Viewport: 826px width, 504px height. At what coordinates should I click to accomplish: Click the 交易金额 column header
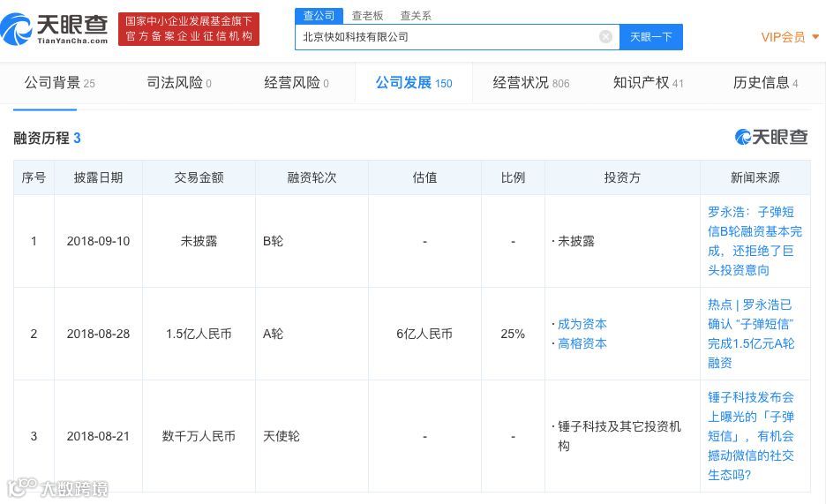(x=199, y=177)
